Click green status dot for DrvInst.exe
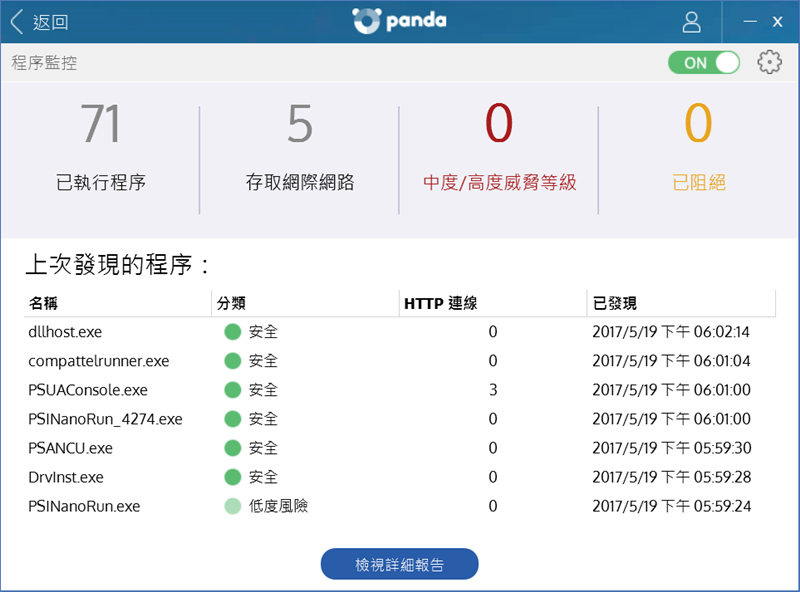The width and height of the screenshot is (800, 592). point(233,477)
